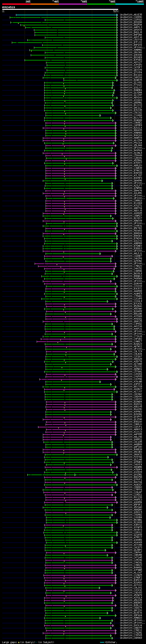Select hit label UniRef100_Q4C117
The image size is (146, 644).
(x=131, y=108)
